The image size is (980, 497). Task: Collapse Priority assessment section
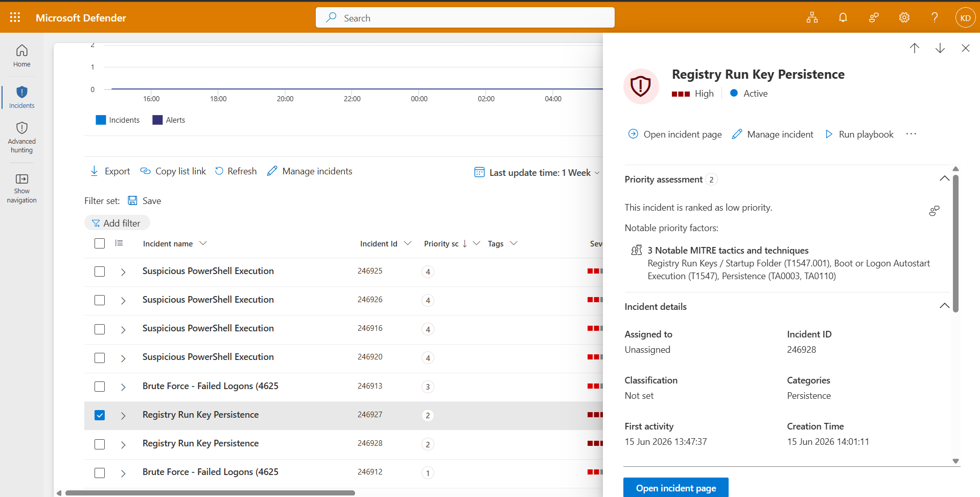(x=944, y=178)
